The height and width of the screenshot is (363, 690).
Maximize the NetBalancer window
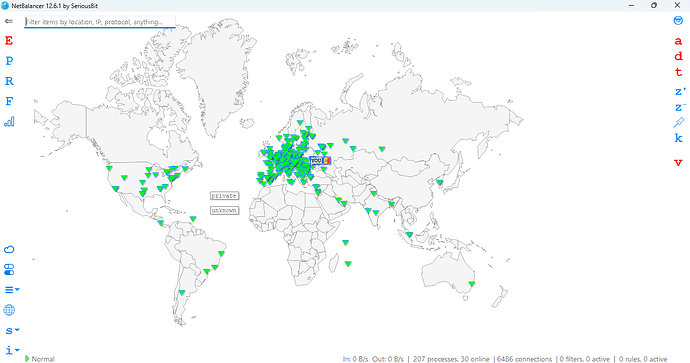(x=654, y=5)
